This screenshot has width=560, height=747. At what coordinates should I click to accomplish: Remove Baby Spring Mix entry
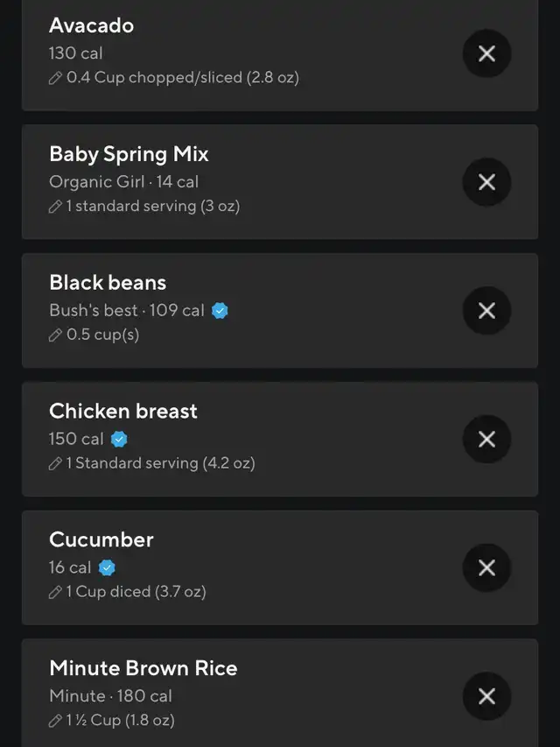point(486,182)
